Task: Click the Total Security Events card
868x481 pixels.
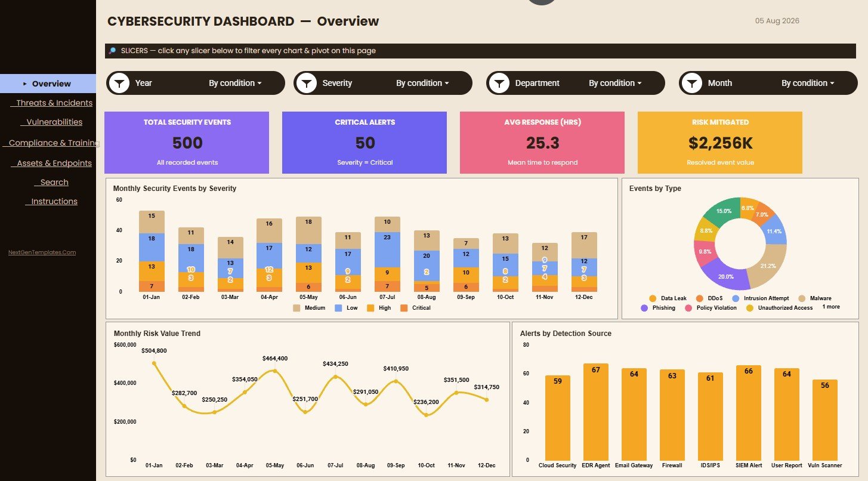Action: tap(187, 143)
